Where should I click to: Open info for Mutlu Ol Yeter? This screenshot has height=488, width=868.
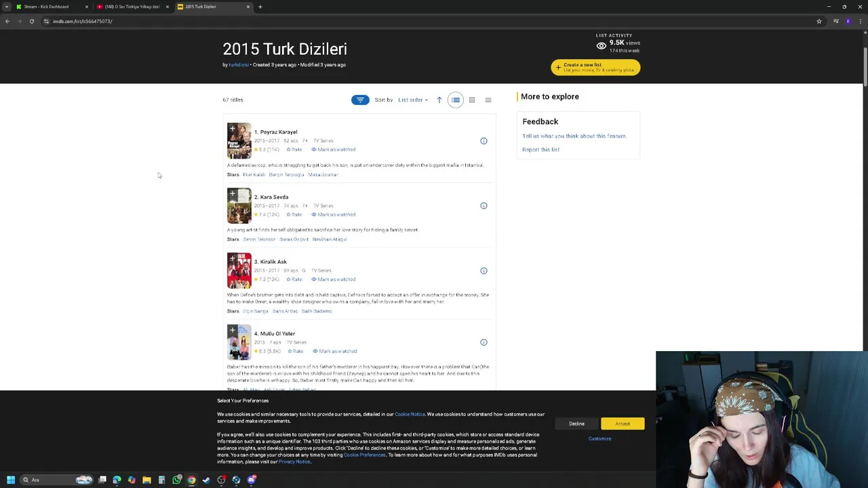click(484, 342)
